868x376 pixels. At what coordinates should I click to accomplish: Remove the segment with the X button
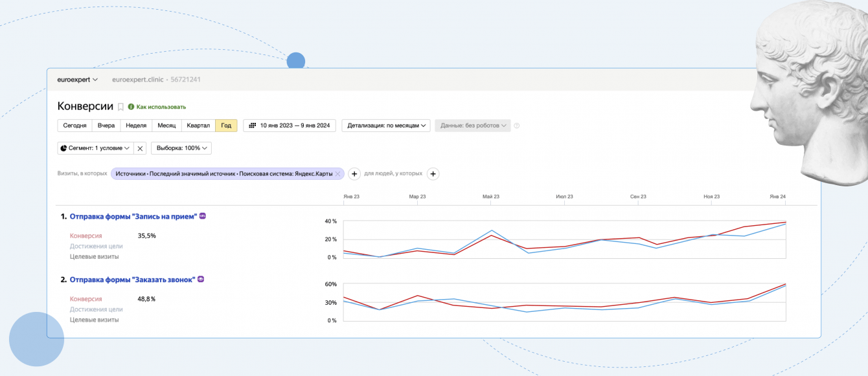(140, 148)
